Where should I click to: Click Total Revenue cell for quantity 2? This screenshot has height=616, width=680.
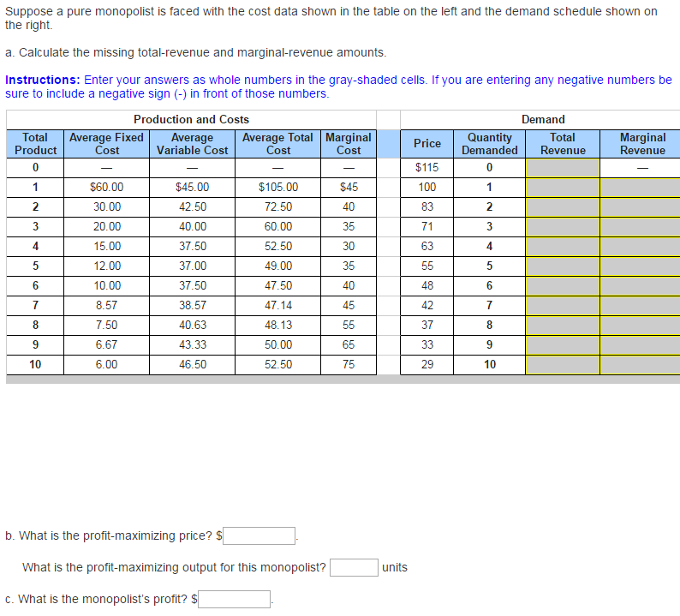click(x=563, y=207)
